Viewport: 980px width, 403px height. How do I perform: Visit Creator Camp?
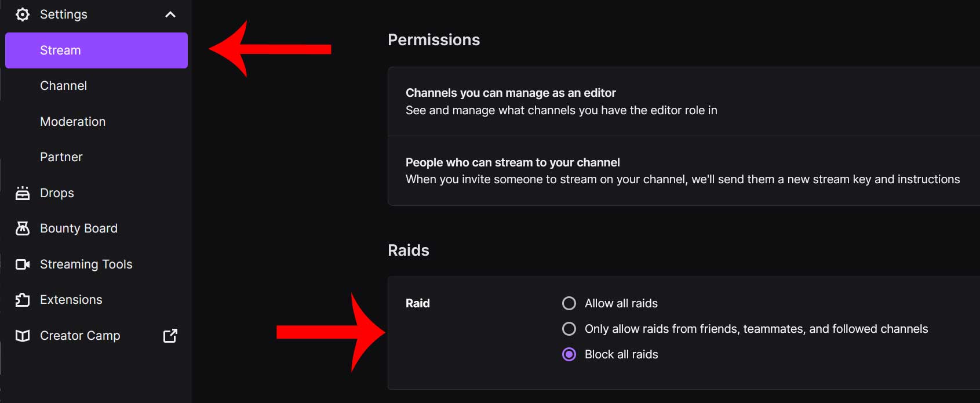[79, 335]
